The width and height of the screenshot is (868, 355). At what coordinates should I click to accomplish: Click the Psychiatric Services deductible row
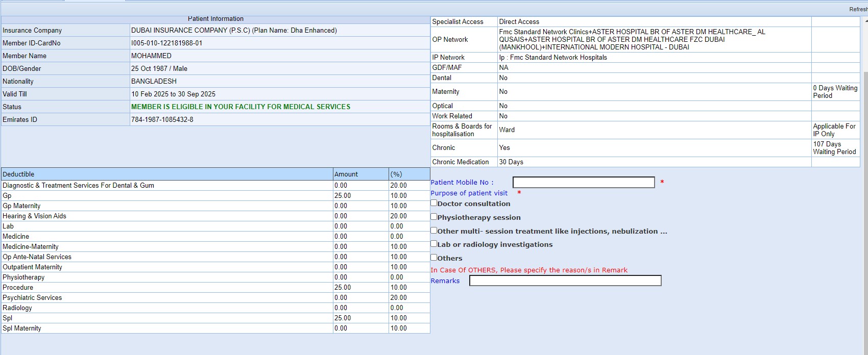(x=32, y=298)
